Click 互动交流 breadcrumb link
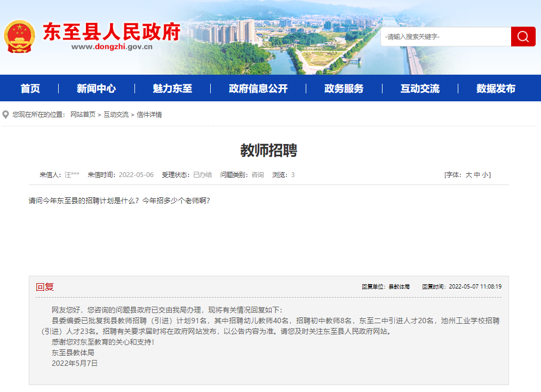The image size is (541, 392). pyautogui.click(x=116, y=115)
